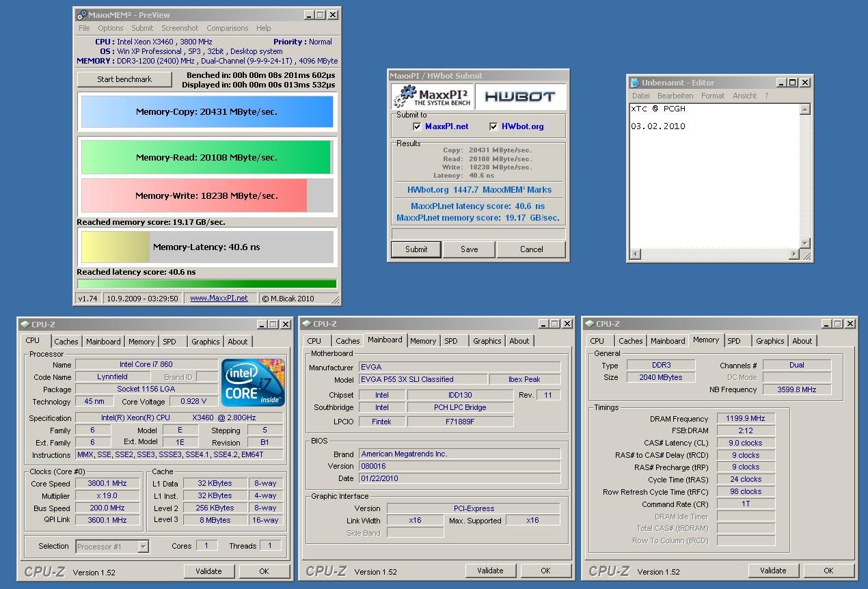Click into the Editor text area

point(714,176)
